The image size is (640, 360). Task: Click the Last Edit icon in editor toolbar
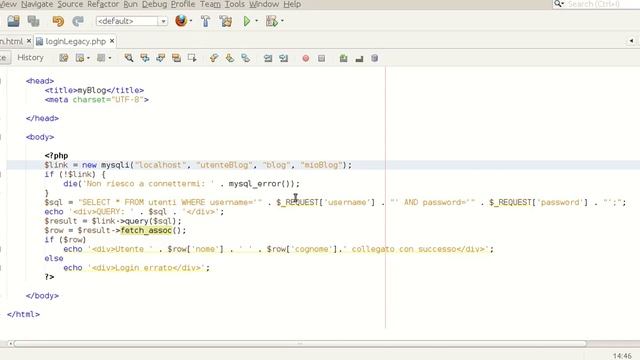tap(63, 58)
